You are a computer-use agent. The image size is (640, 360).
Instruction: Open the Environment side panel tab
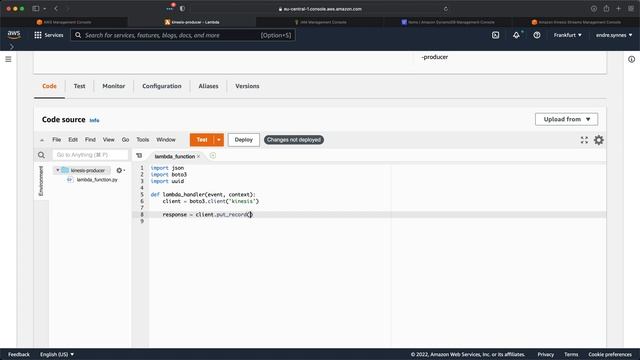click(41, 181)
